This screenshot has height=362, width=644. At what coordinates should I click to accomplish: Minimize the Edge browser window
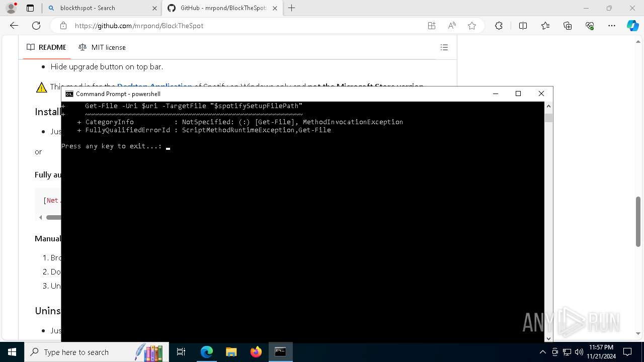pyautogui.click(x=586, y=8)
